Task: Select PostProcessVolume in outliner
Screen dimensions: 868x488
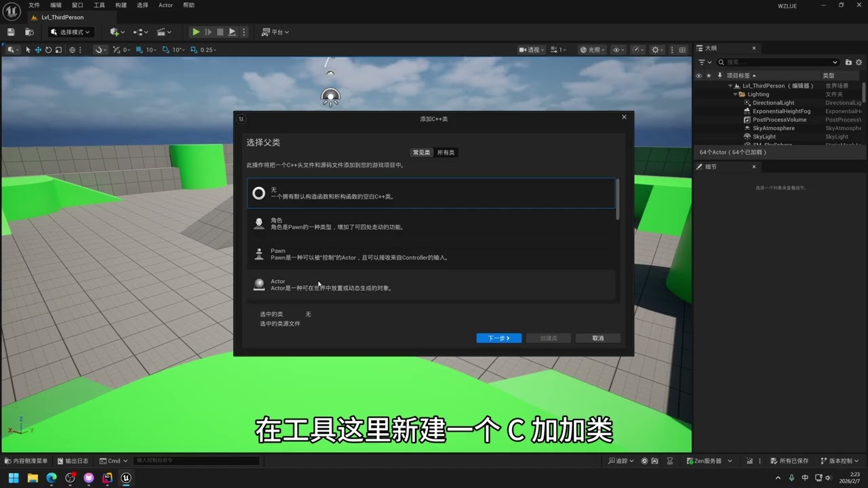Action: click(x=778, y=120)
